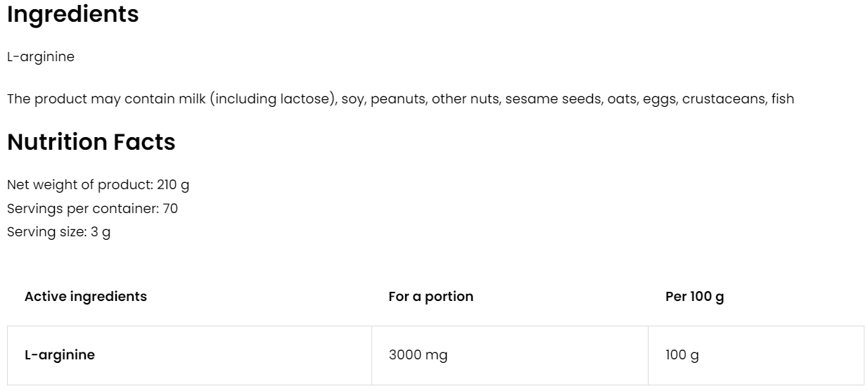Click the words milk (including lactose)
The width and height of the screenshot is (868, 391).
[273, 99]
